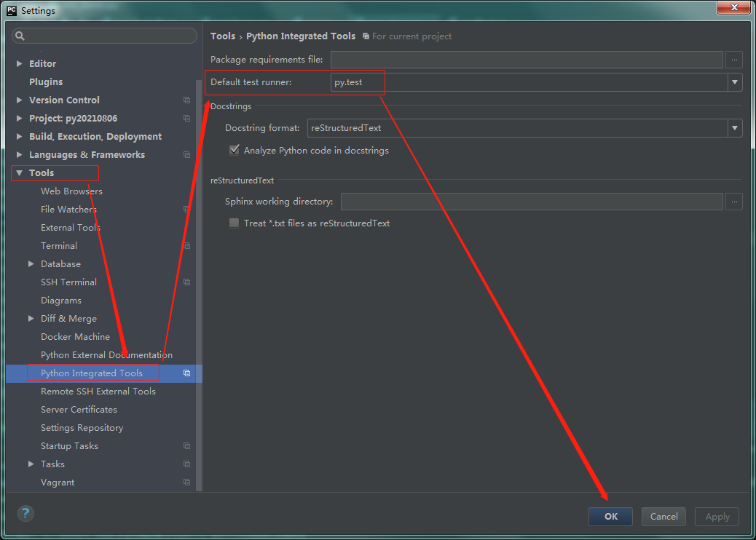Click the Help question mark icon

pyautogui.click(x=25, y=513)
